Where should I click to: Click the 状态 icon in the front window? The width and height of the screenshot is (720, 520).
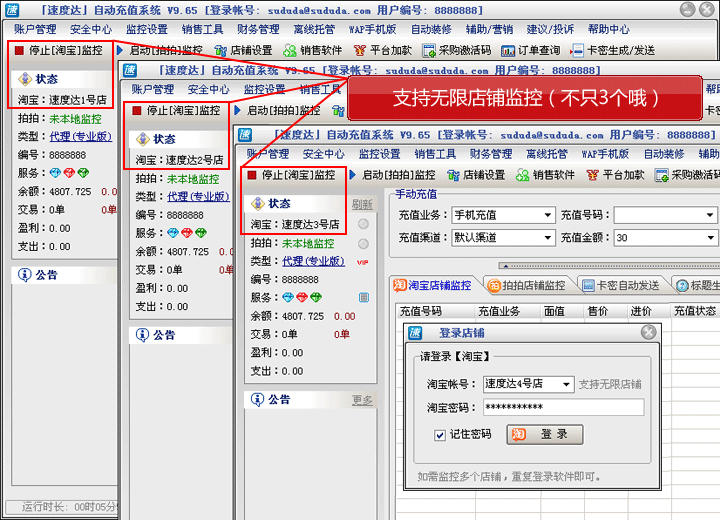pyautogui.click(x=258, y=203)
